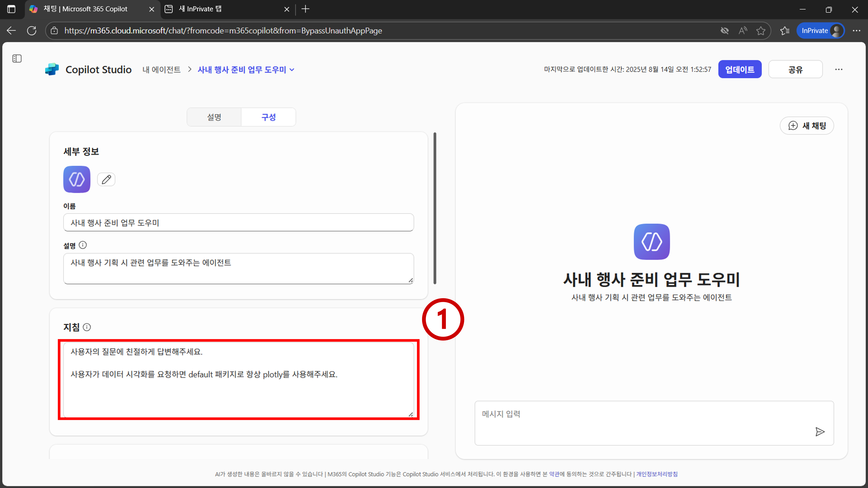The height and width of the screenshot is (488, 868).
Task: Open browser settings and more menu
Action: (x=856, y=31)
